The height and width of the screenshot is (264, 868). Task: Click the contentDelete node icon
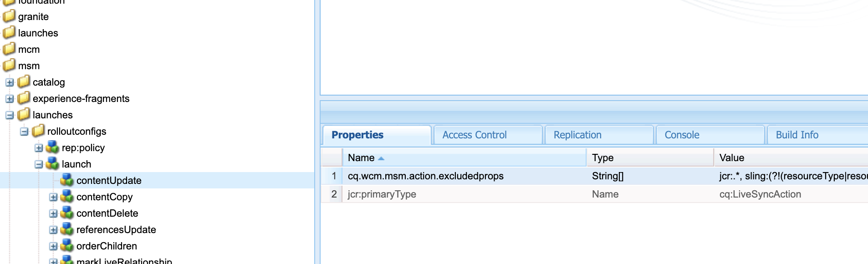point(67,213)
